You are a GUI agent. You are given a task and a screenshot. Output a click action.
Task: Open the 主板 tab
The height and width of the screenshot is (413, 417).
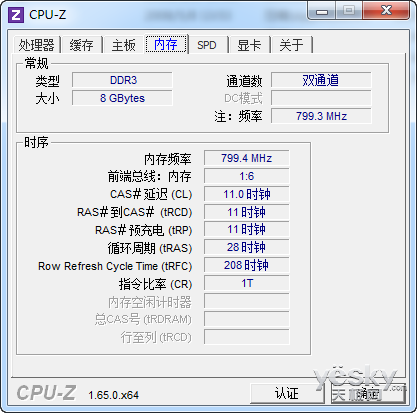click(x=124, y=45)
